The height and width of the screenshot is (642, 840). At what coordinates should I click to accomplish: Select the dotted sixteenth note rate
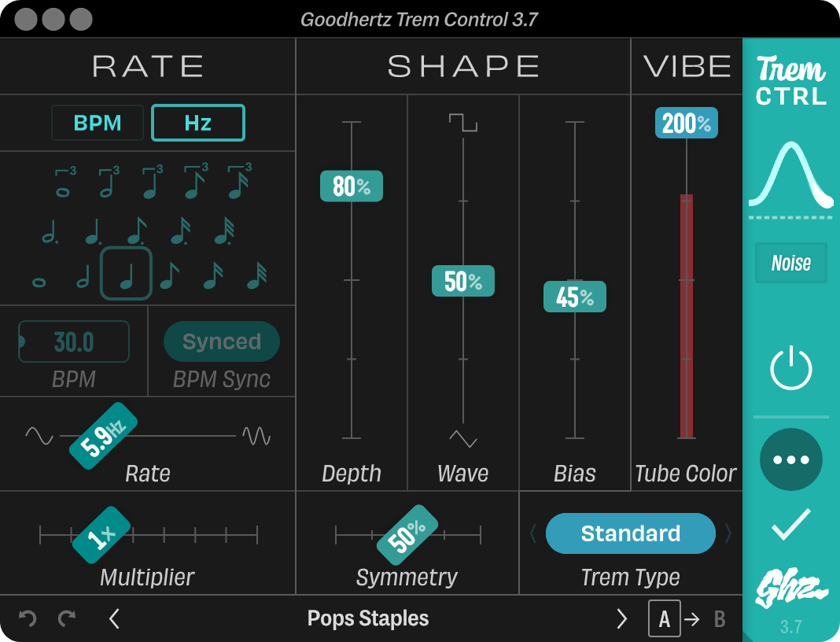181,231
